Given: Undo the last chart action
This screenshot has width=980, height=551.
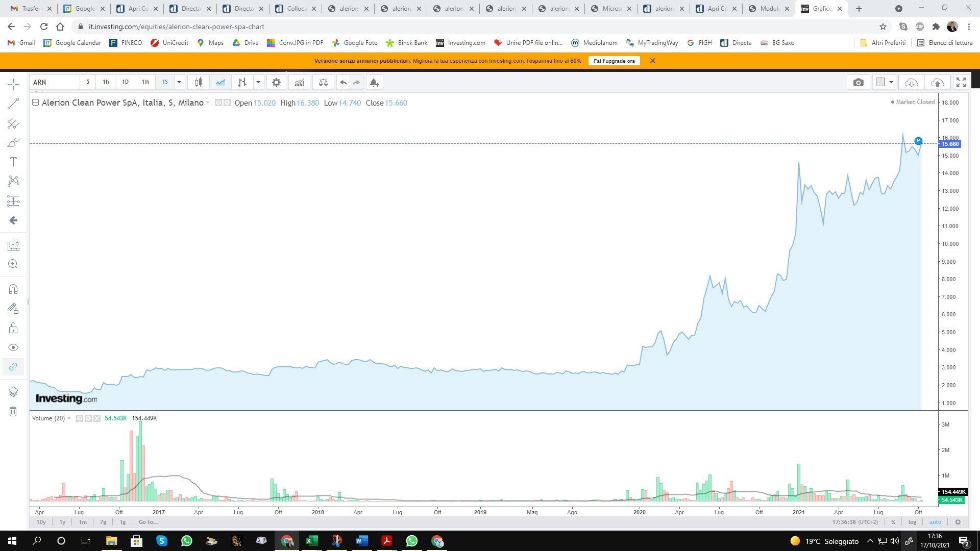Looking at the screenshot, I should click(x=344, y=82).
